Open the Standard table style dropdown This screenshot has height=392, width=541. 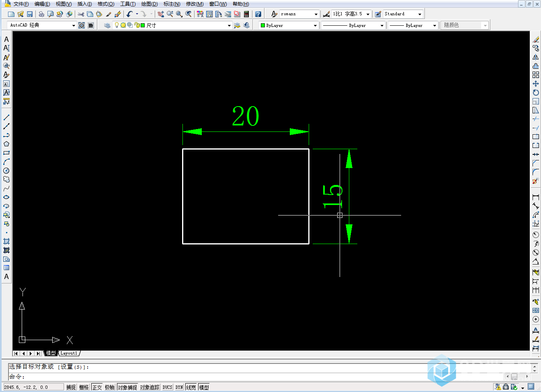(x=420, y=14)
